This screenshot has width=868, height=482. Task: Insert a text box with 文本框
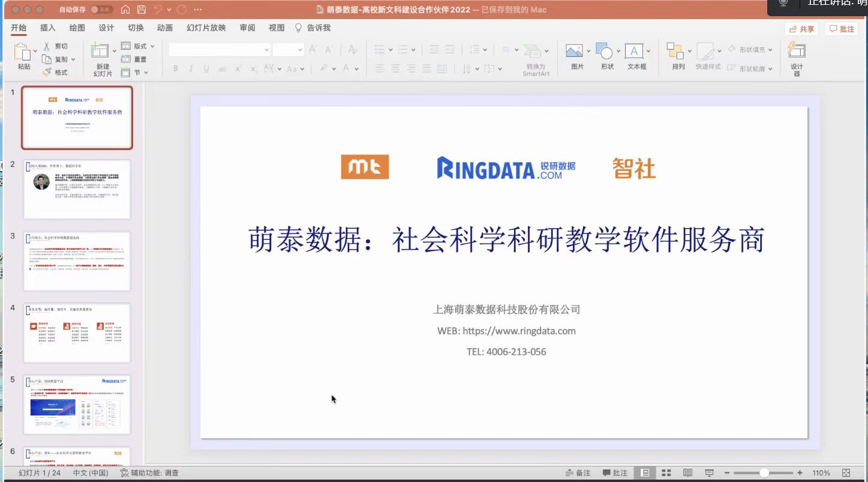[x=636, y=58]
